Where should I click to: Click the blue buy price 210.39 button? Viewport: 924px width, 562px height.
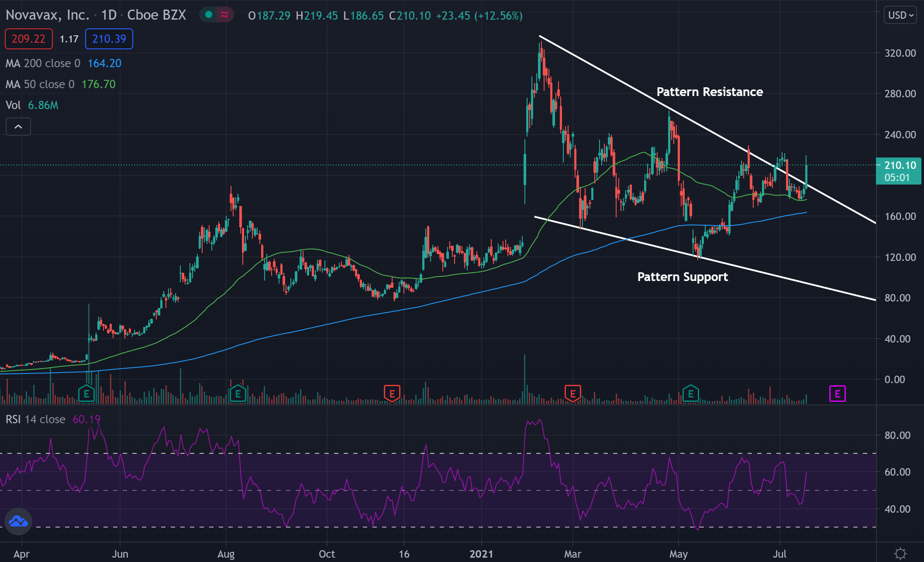pos(109,39)
